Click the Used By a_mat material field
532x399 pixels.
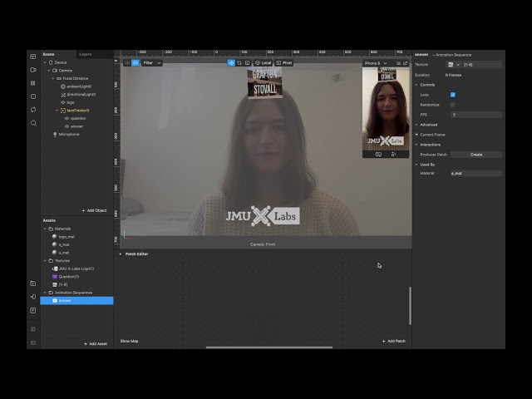point(476,174)
